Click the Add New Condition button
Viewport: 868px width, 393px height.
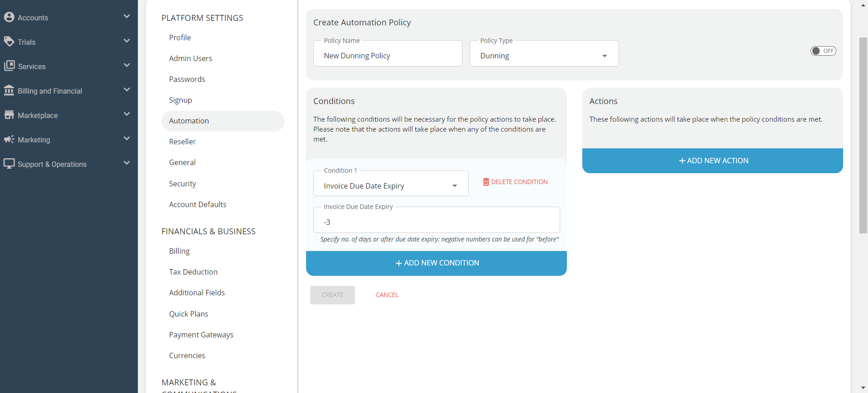(x=436, y=263)
